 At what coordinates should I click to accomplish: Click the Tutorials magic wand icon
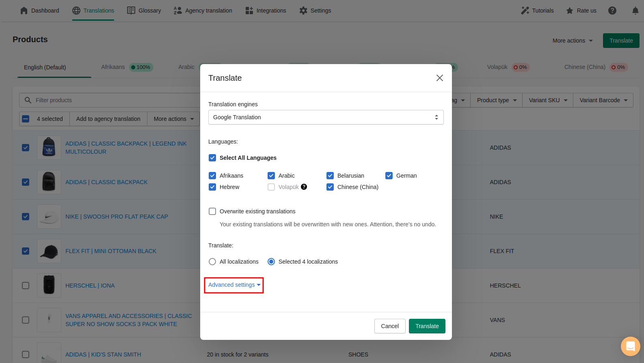coord(525,11)
